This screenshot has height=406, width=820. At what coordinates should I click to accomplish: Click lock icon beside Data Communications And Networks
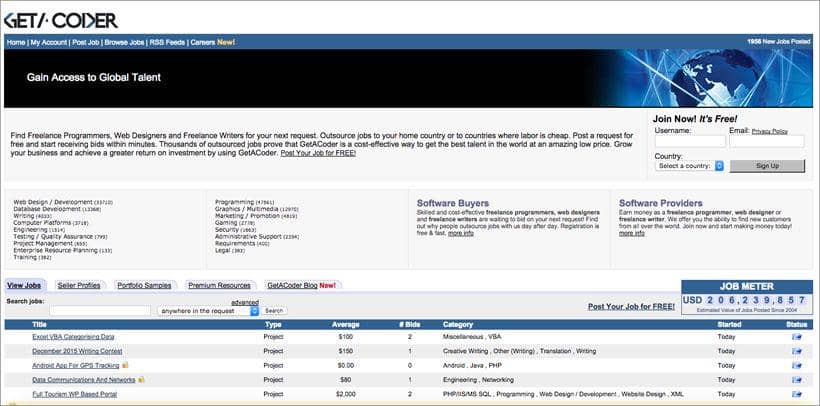(141, 380)
